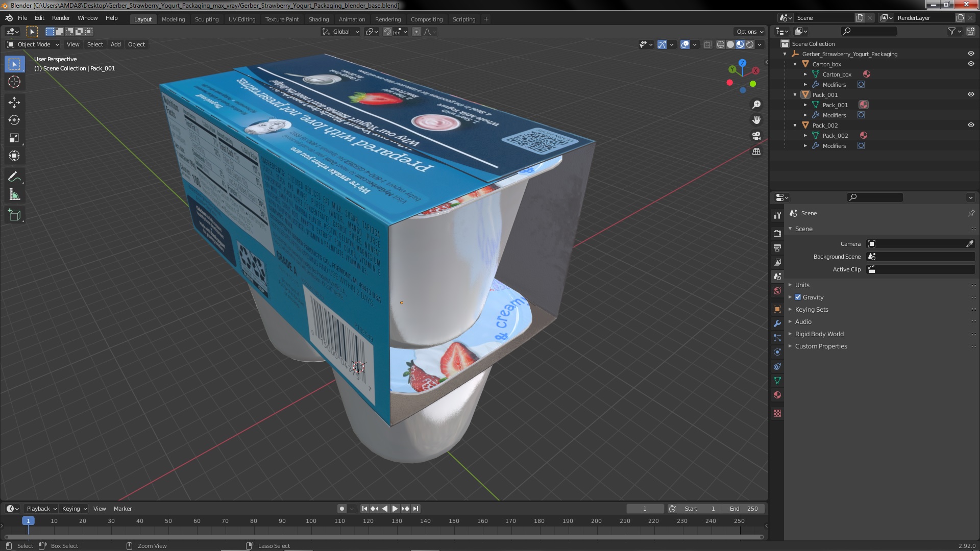Viewport: 980px width, 551px height.
Task: Select the Add Cube tool
Action: tap(14, 215)
